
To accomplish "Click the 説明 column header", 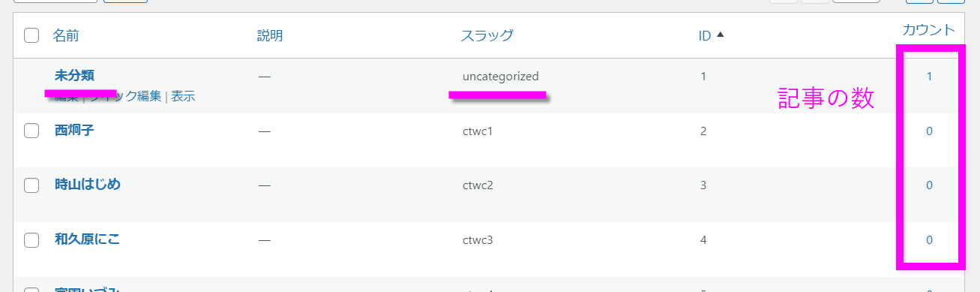I will click(x=270, y=35).
